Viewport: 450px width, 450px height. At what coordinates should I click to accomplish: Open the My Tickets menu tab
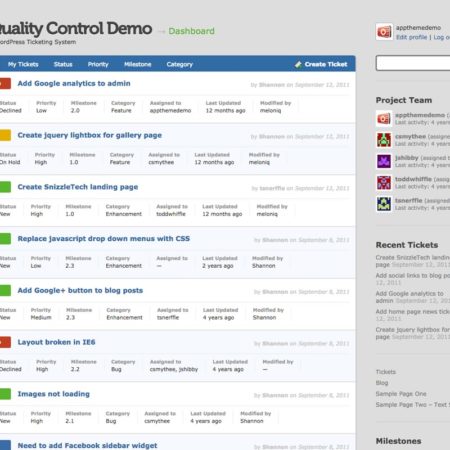point(23,64)
